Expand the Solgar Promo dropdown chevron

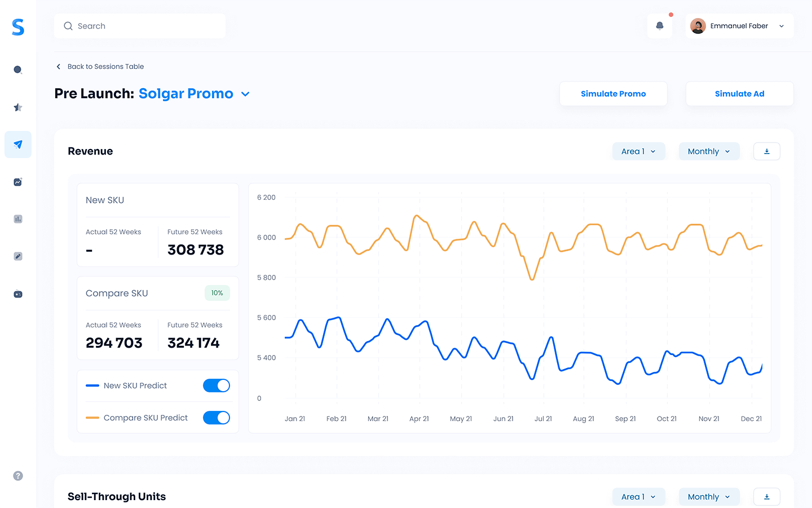pyautogui.click(x=245, y=94)
